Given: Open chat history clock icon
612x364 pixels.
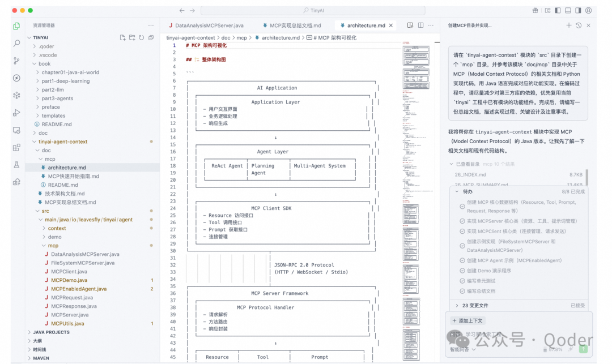Looking at the screenshot, I should tap(579, 25).
